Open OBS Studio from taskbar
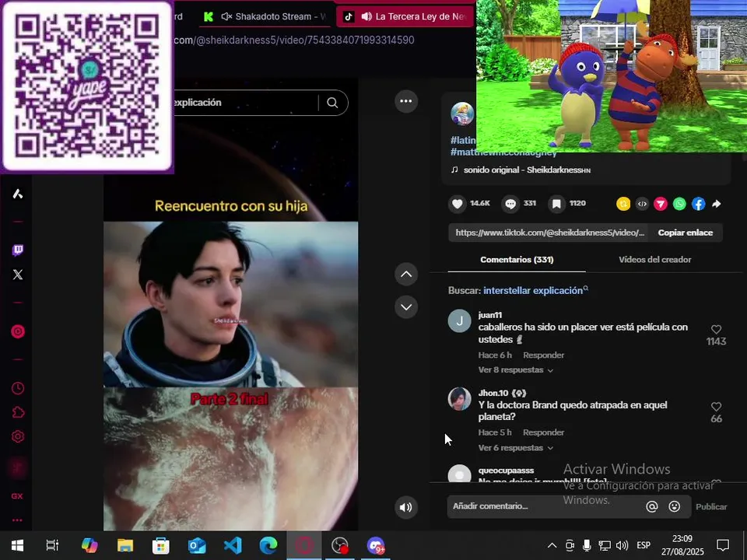The width and height of the screenshot is (747, 560). (340, 545)
